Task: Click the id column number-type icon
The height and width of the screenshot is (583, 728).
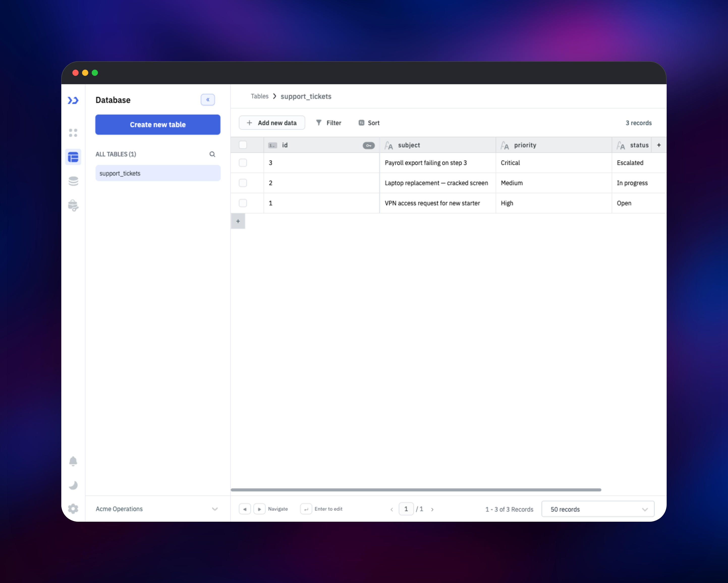Action: pos(272,145)
